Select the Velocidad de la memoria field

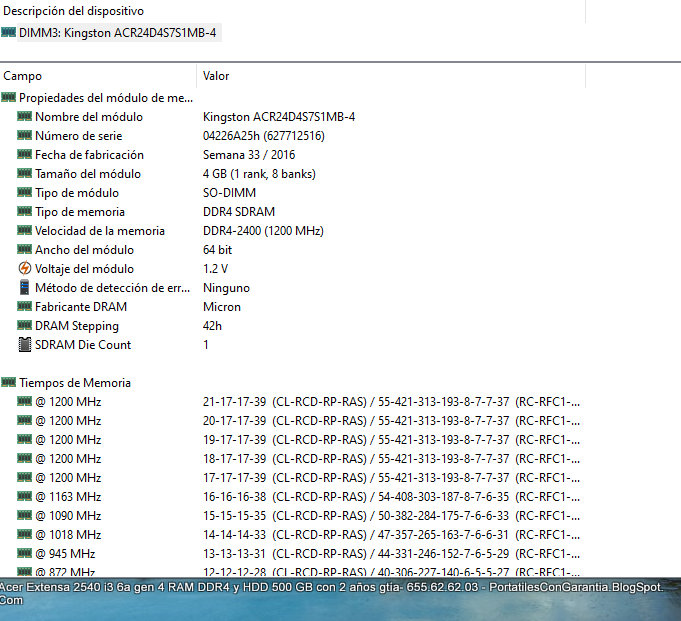(x=100, y=231)
